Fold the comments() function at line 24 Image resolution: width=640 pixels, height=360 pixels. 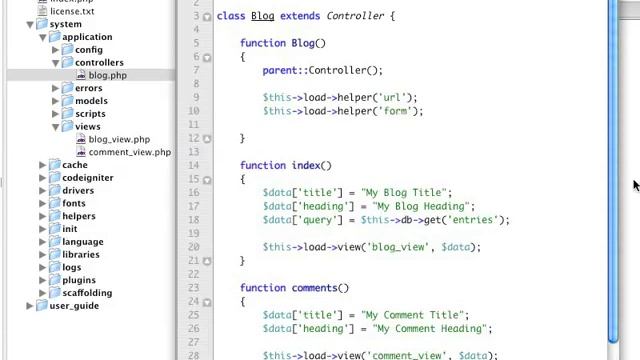point(207,302)
